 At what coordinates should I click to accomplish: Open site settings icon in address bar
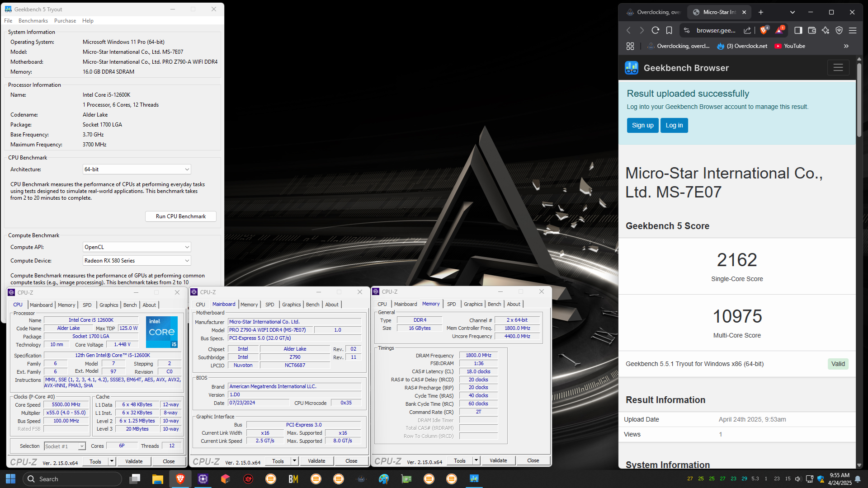[687, 30]
